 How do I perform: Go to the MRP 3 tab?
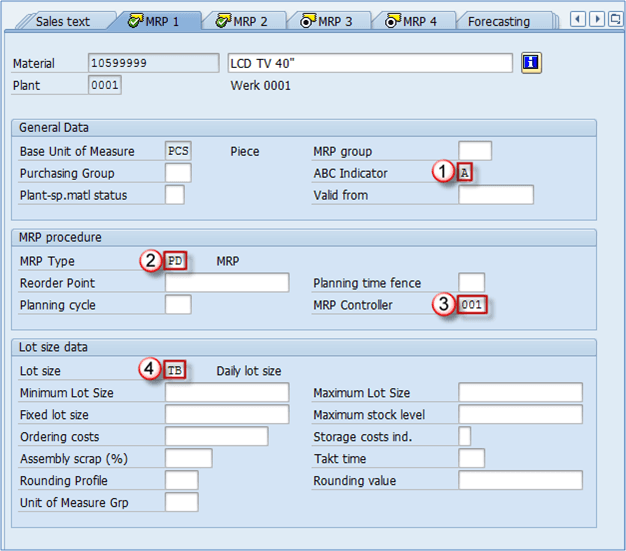327,21
